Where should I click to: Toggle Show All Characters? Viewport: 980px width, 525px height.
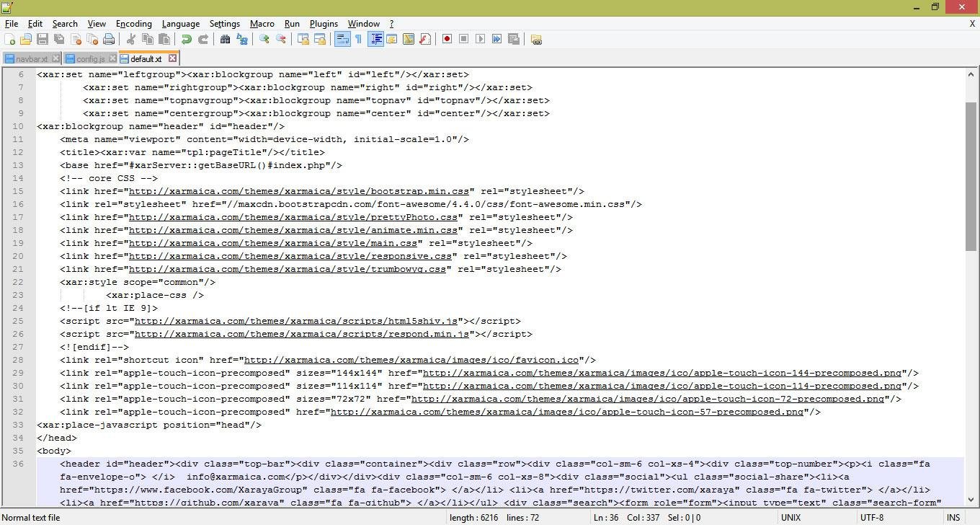pyautogui.click(x=358, y=39)
